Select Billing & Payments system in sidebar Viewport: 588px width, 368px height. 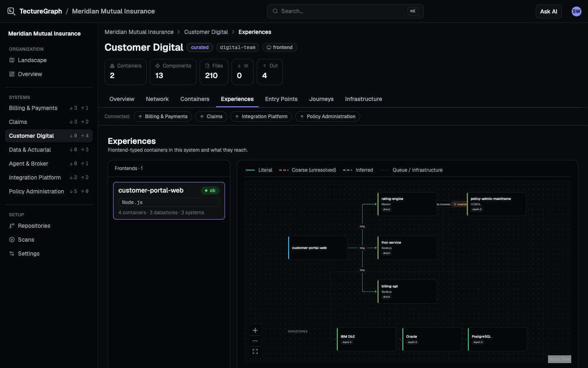pyautogui.click(x=49, y=108)
